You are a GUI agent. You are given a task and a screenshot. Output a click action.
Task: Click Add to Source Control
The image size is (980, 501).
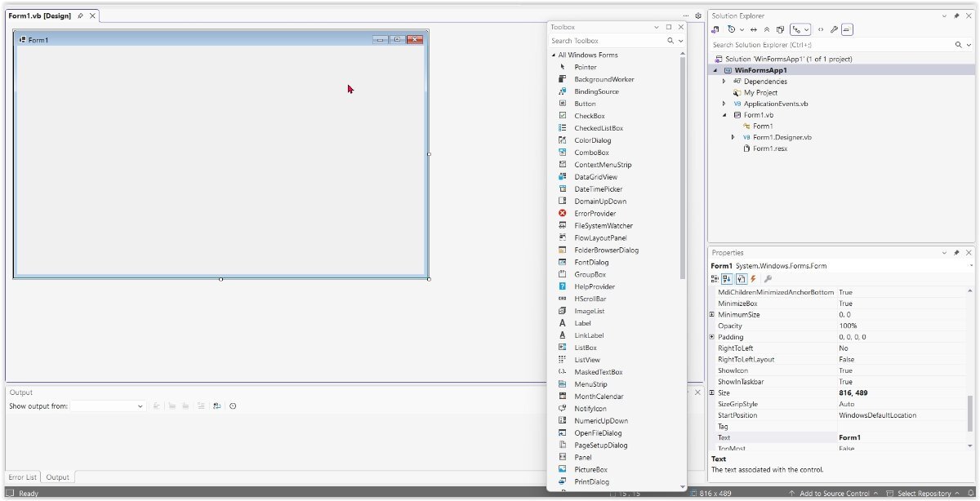point(834,494)
